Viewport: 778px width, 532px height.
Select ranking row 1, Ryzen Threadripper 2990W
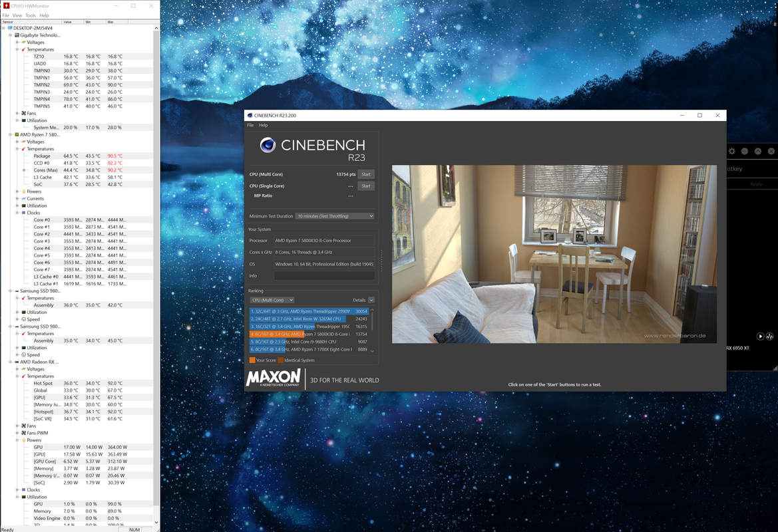pyautogui.click(x=309, y=311)
